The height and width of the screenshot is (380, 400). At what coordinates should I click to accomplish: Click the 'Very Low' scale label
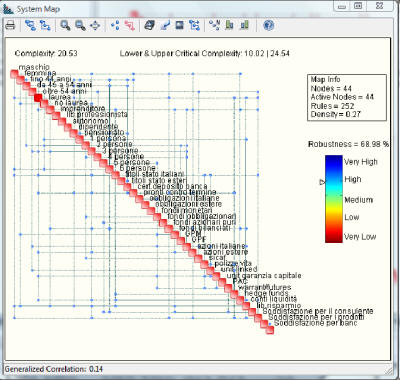(x=360, y=237)
